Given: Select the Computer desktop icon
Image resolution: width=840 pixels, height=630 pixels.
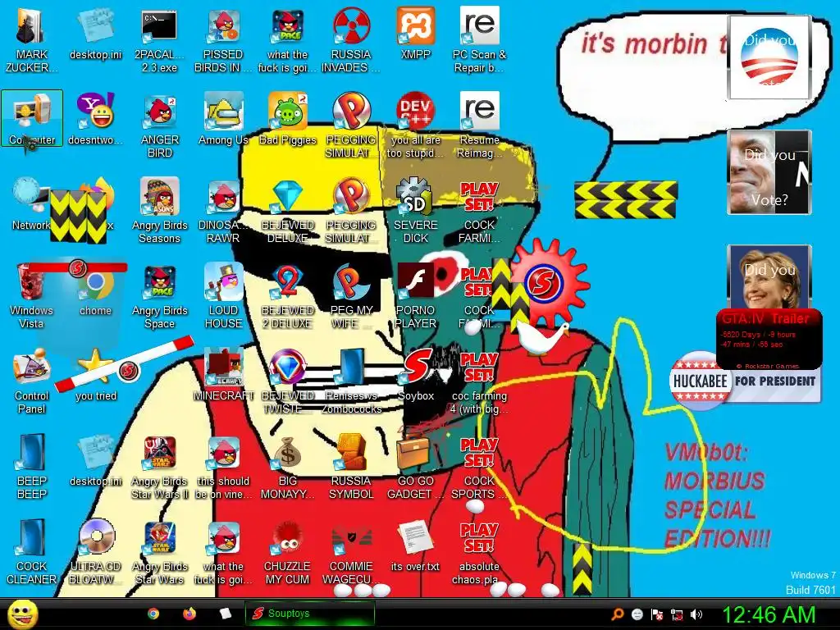Looking at the screenshot, I should 32,118.
